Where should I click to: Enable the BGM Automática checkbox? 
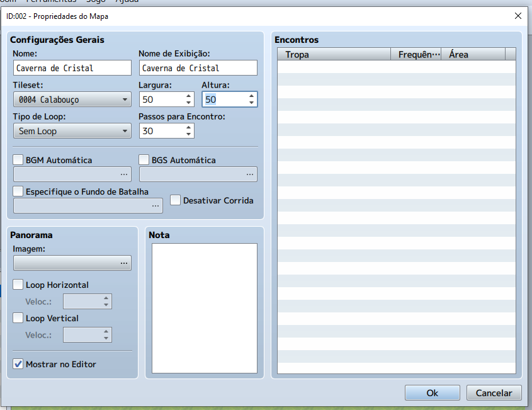(x=18, y=160)
